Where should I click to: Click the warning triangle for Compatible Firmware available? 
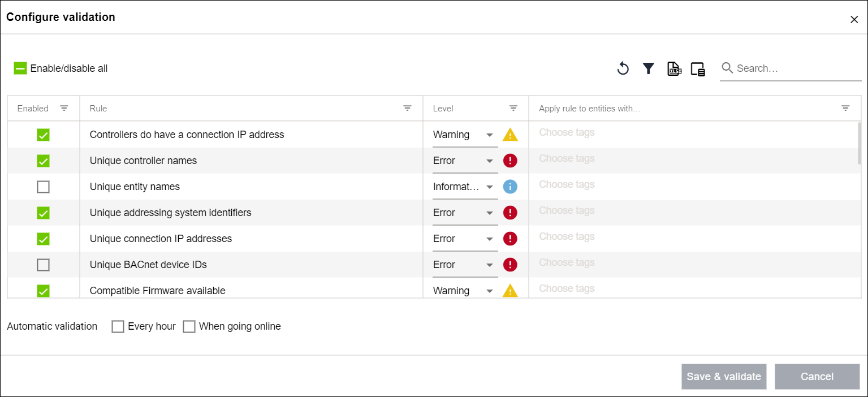pyautogui.click(x=510, y=291)
